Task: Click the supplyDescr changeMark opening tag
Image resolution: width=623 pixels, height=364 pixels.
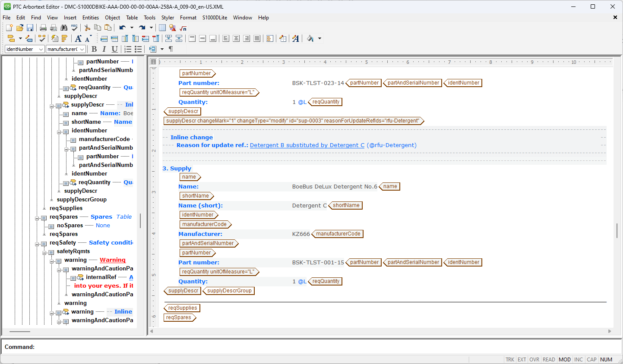Action: 294,121
